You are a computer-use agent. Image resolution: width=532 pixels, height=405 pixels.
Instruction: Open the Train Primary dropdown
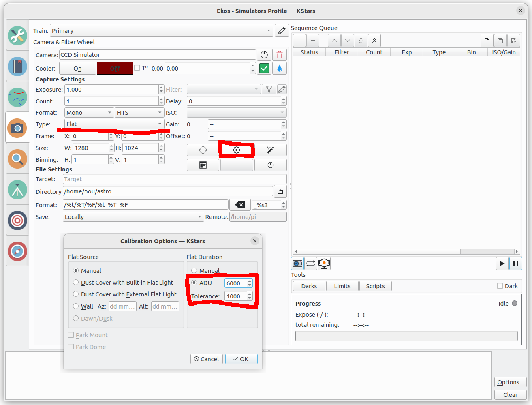click(x=161, y=31)
